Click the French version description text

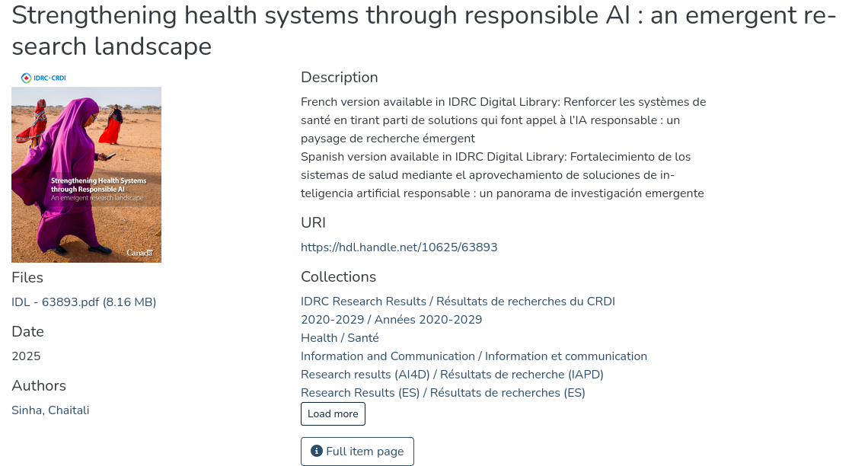(503, 120)
